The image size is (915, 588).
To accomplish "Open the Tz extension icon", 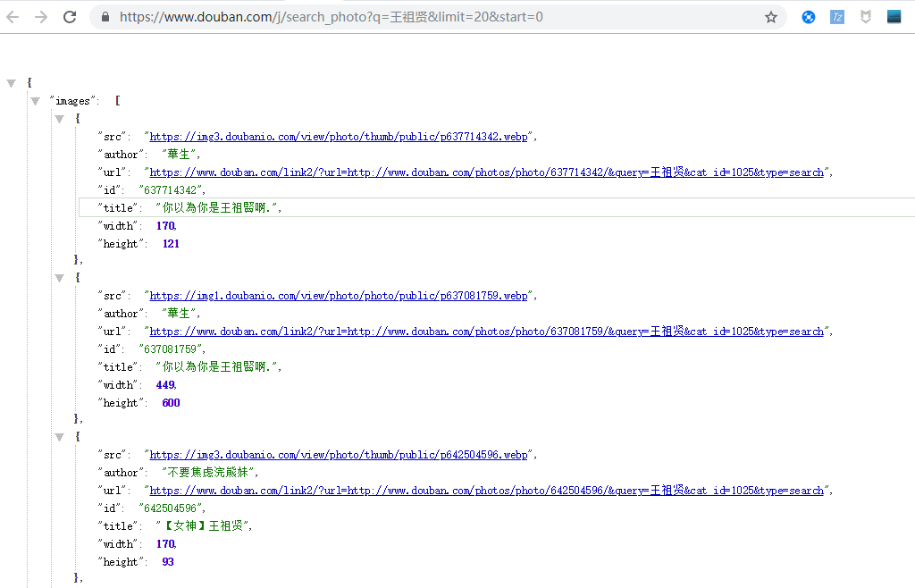I will click(836, 17).
